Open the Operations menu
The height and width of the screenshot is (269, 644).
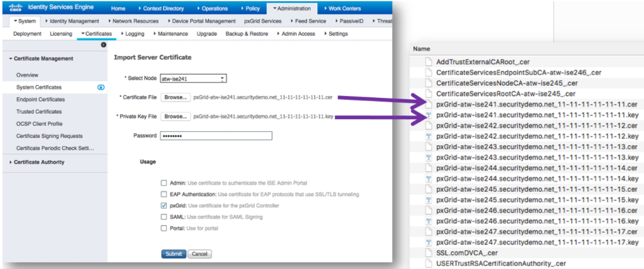point(212,8)
